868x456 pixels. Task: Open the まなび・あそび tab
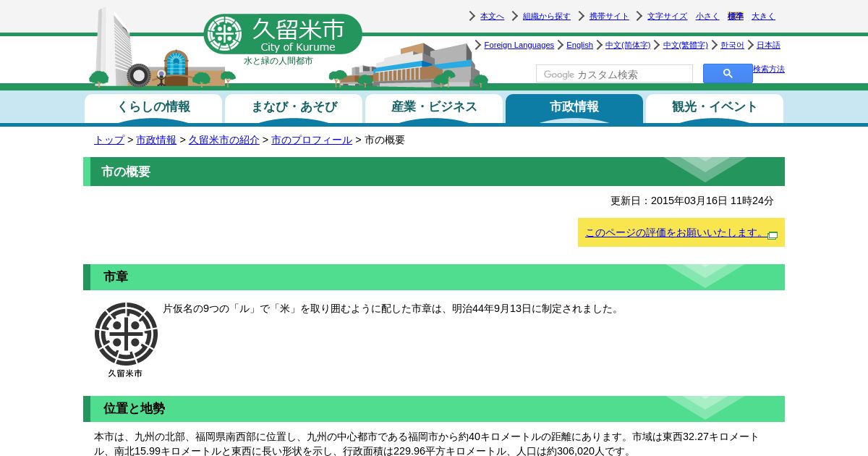[x=294, y=109]
